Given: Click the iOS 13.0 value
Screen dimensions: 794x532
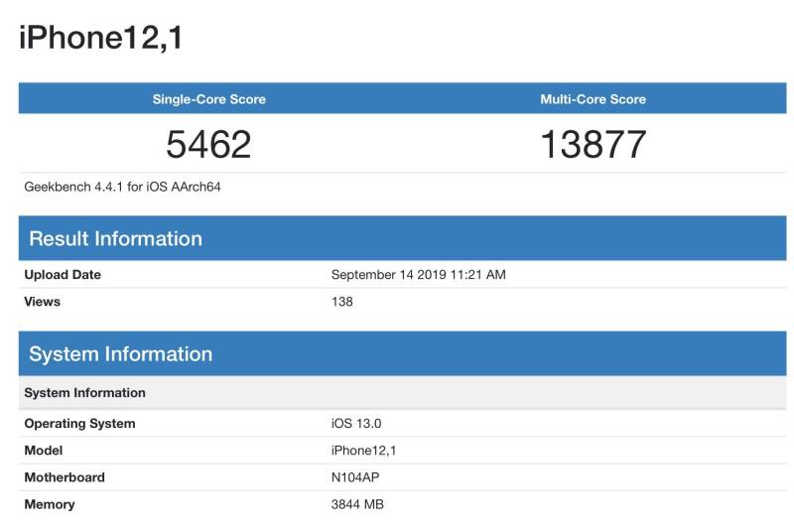Looking at the screenshot, I should click(356, 423).
